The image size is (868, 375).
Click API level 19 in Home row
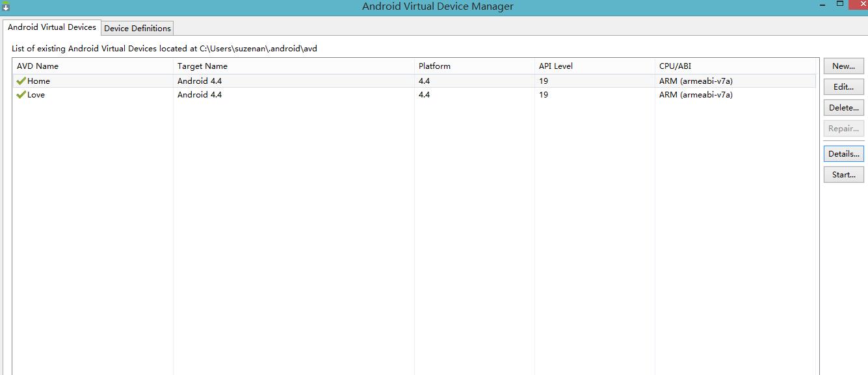click(x=544, y=81)
